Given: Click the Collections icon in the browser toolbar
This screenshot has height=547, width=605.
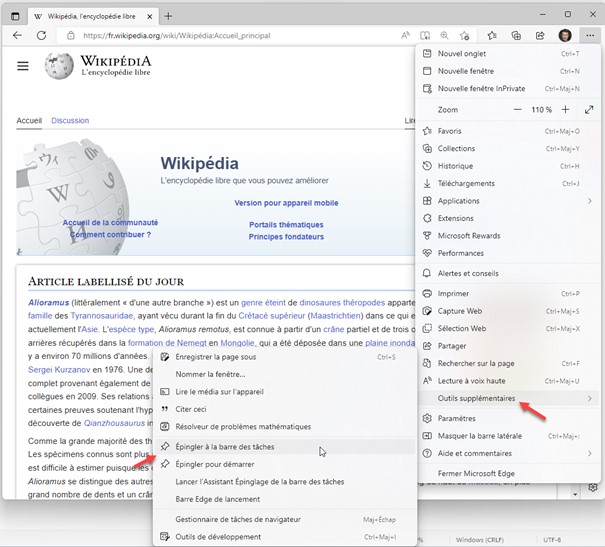Looking at the screenshot, I should pyautogui.click(x=516, y=35).
